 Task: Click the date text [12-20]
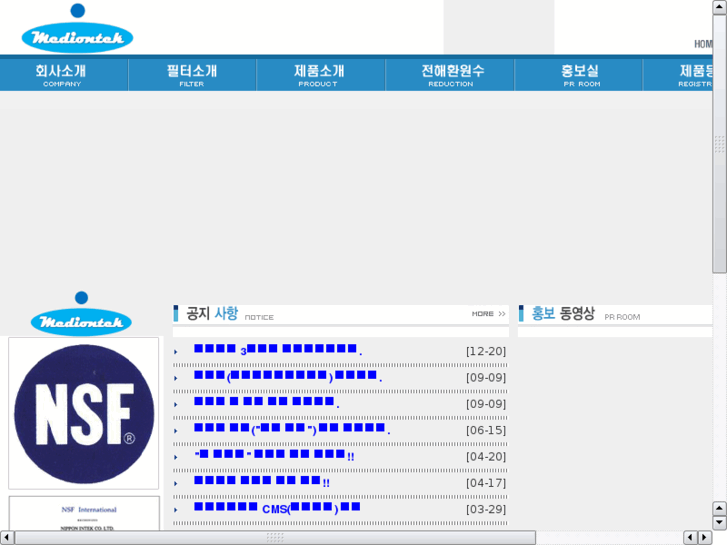[x=486, y=351]
